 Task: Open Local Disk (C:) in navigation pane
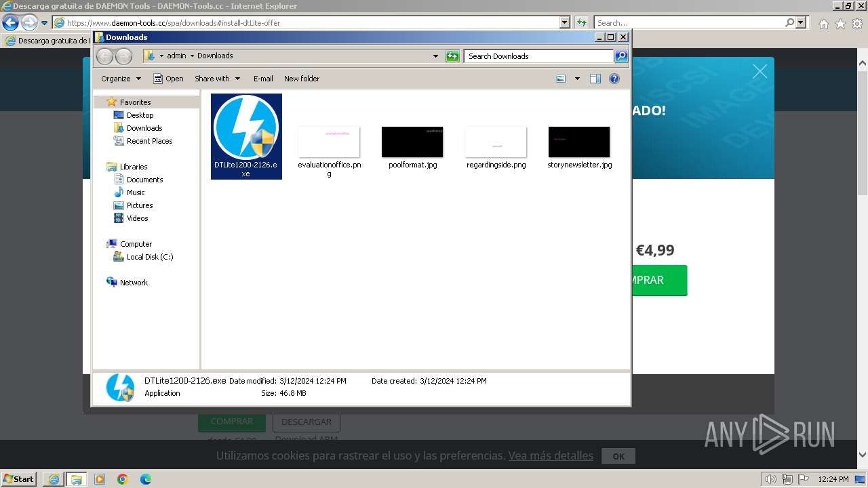[x=150, y=257]
